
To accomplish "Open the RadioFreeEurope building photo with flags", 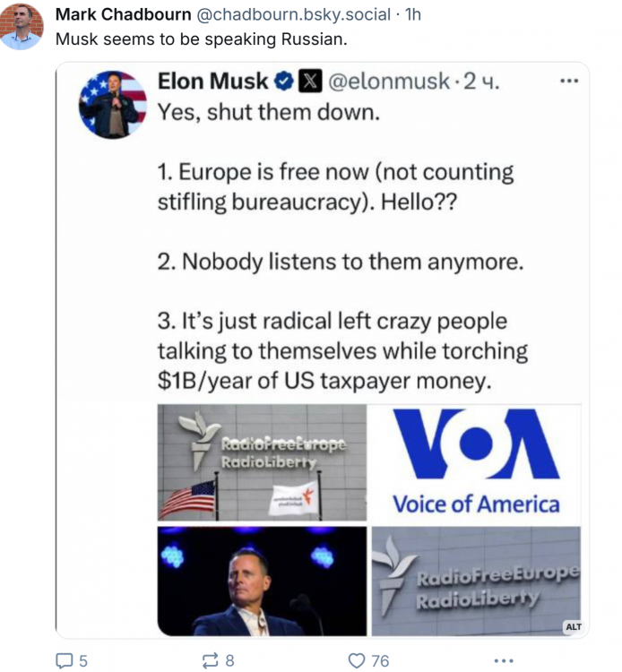I will (263, 462).
